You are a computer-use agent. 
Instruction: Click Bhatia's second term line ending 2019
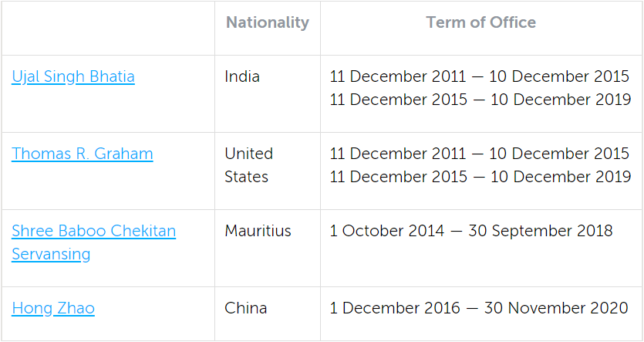480,100
